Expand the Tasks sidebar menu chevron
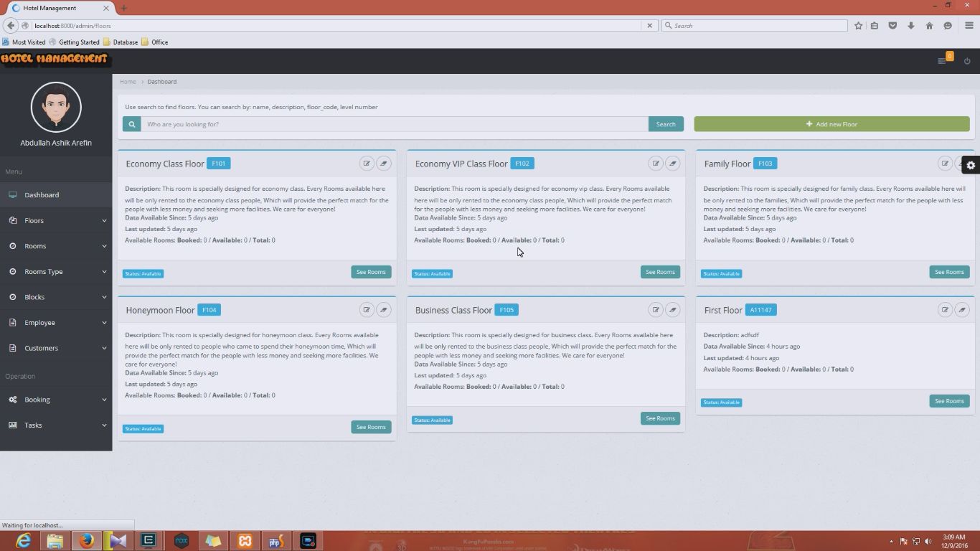This screenshot has height=551, width=980. point(104,425)
